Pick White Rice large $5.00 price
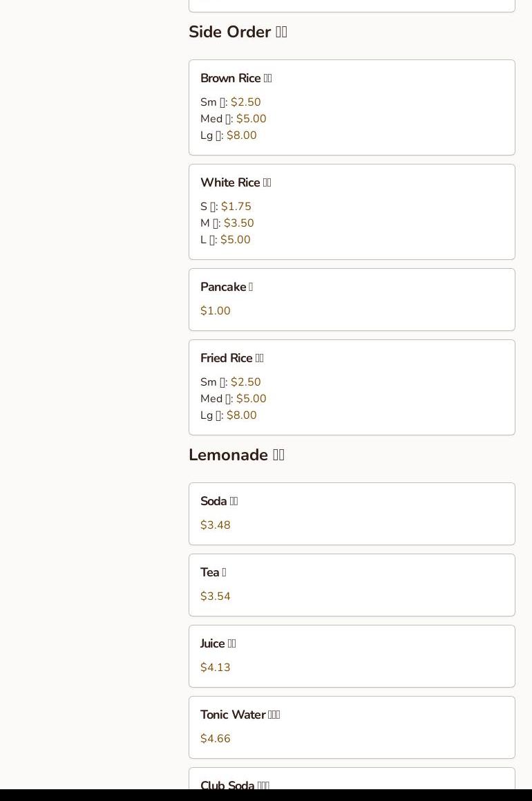 pyautogui.click(x=235, y=240)
